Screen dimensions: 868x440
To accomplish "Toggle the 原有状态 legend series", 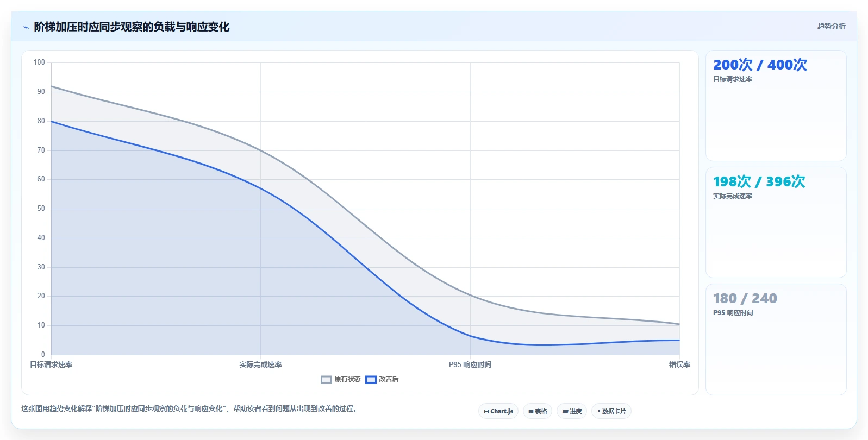I will [x=341, y=379].
